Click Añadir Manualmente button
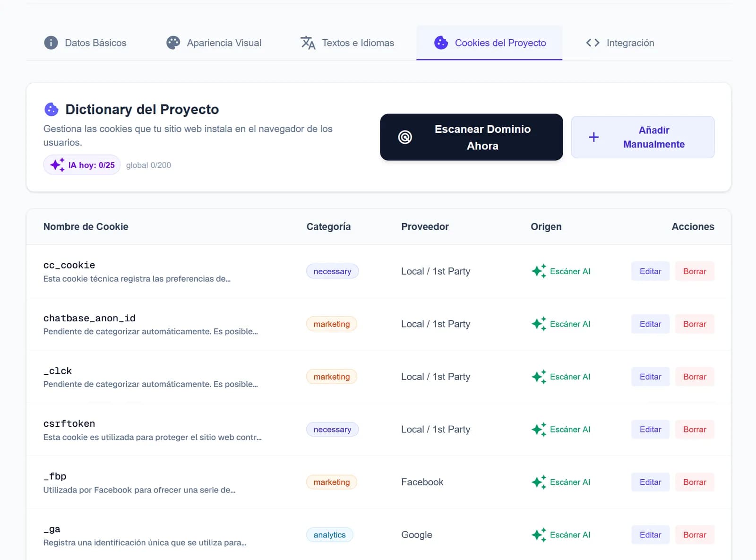Image resolution: width=756 pixels, height=560 pixels. [643, 137]
